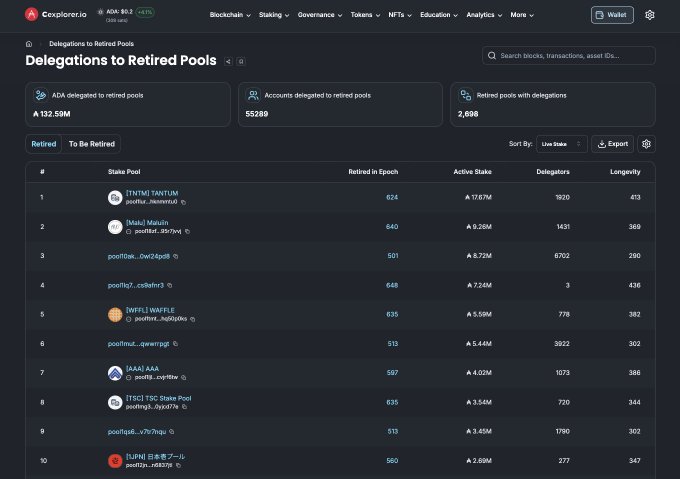This screenshot has height=479, width=680.
Task: Open the [TNTM] TANTUM pool link
Action: coord(152,193)
